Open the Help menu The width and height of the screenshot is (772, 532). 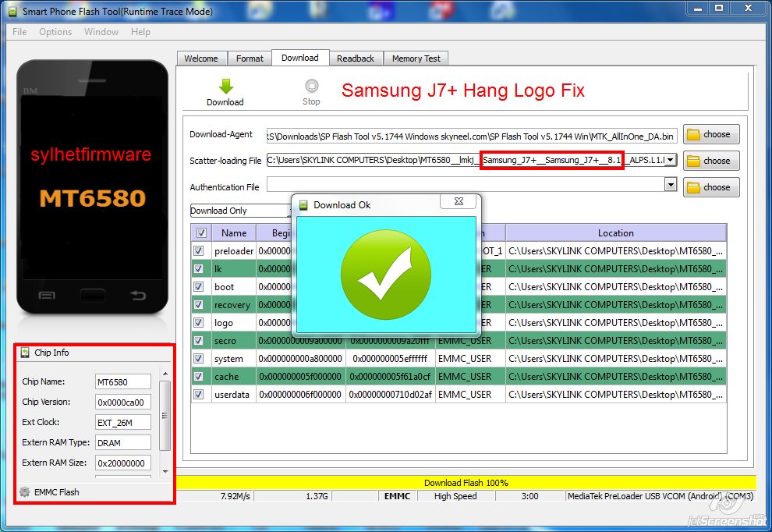(x=140, y=32)
